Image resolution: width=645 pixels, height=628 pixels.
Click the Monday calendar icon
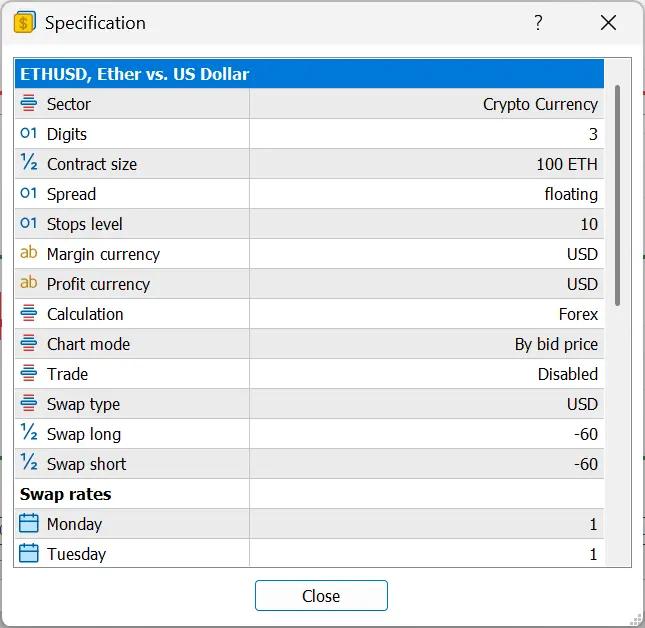[x=29, y=523]
